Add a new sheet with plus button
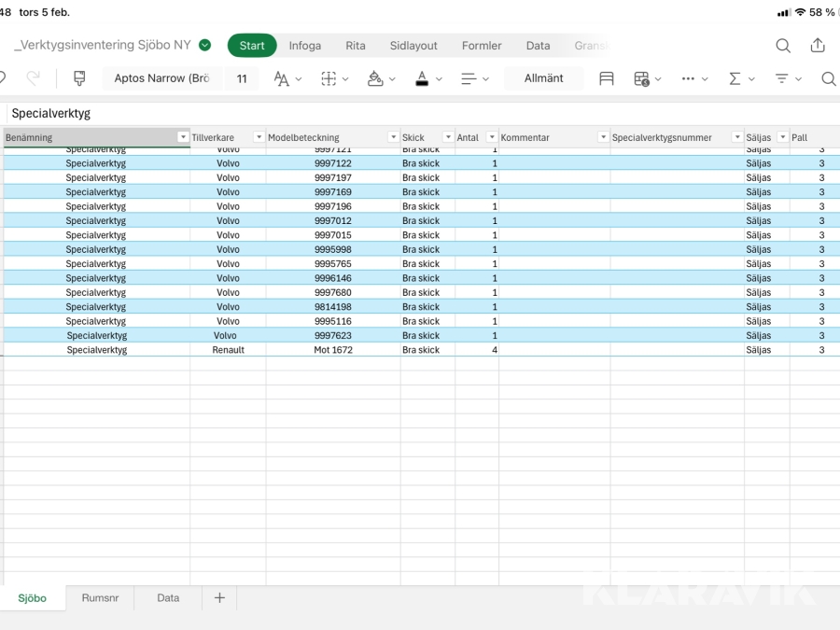The width and height of the screenshot is (840, 630). (219, 598)
